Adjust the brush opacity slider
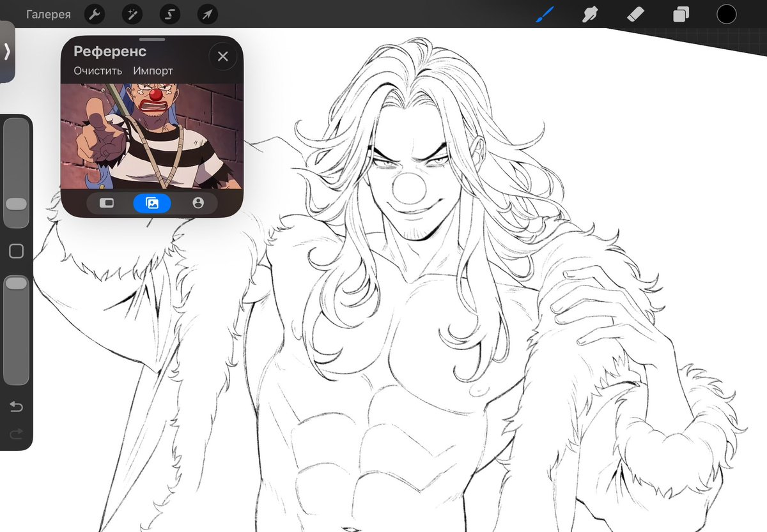This screenshot has width=767, height=532. coord(17,330)
